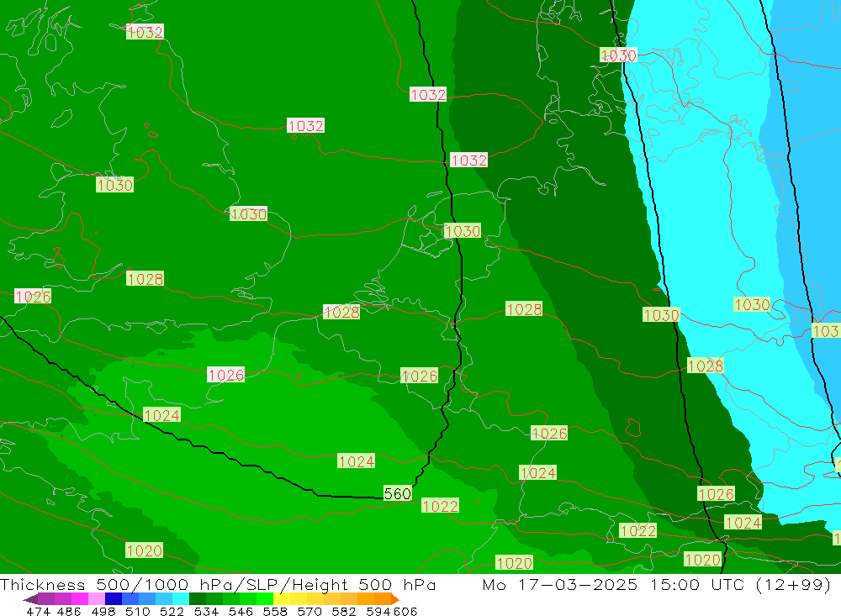Select legend value 510
Screen dimensions: 841x616
point(137,611)
